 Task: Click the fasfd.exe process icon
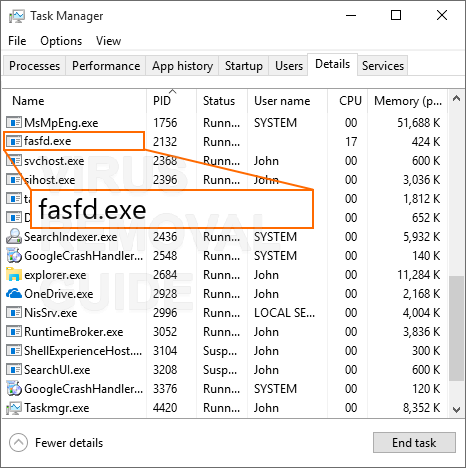14,141
